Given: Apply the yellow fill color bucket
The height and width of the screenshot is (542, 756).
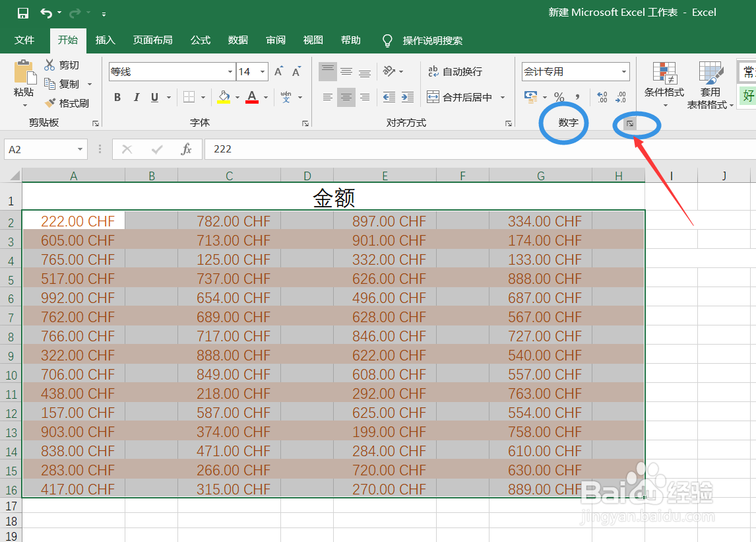Looking at the screenshot, I should (x=224, y=97).
